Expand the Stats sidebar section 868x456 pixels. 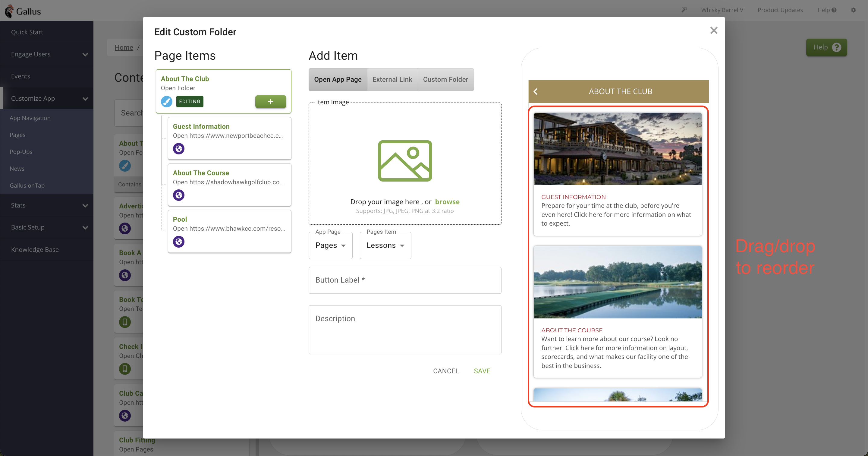pos(47,205)
